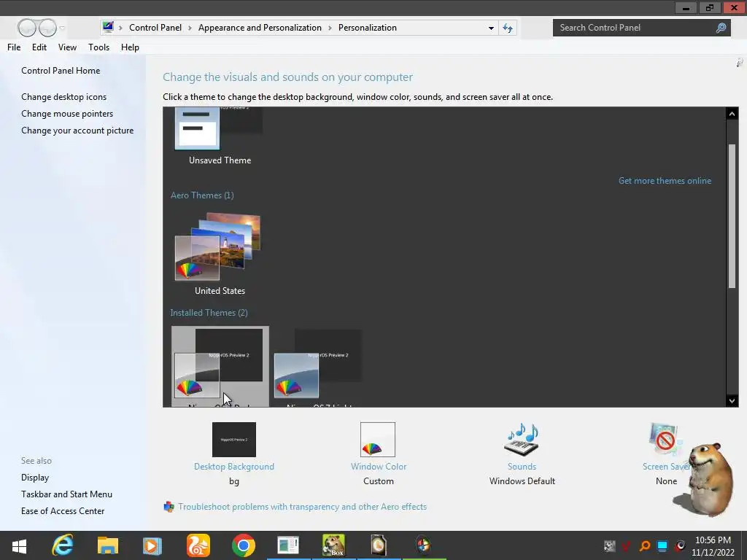The image size is (747, 560).
Task: Click the Sounds text link
Action: point(522,467)
